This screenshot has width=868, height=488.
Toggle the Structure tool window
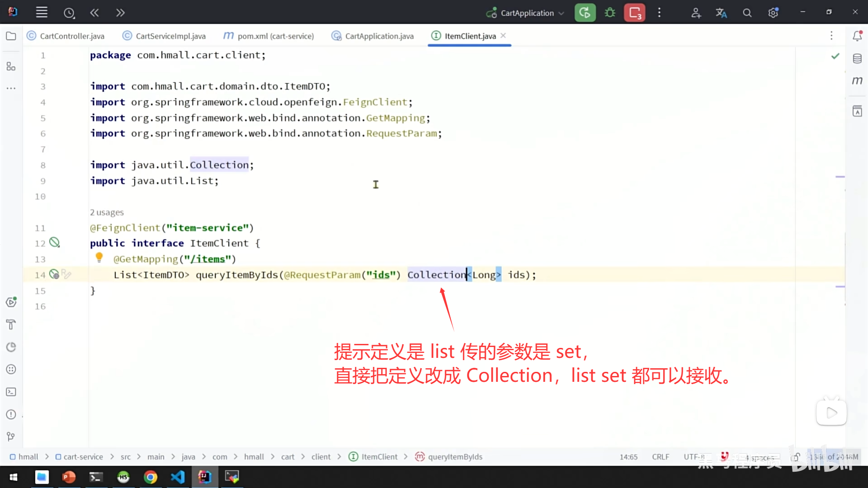point(11,67)
